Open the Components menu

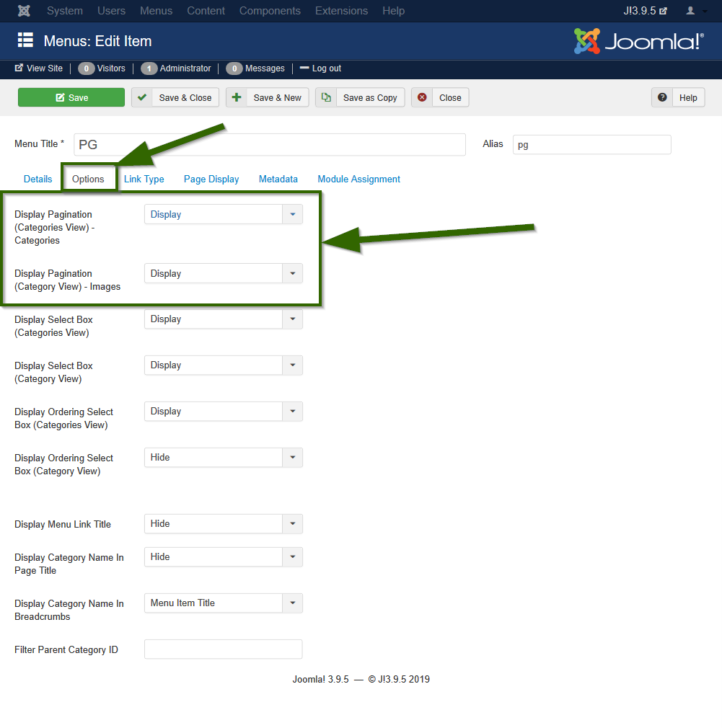[x=270, y=11]
